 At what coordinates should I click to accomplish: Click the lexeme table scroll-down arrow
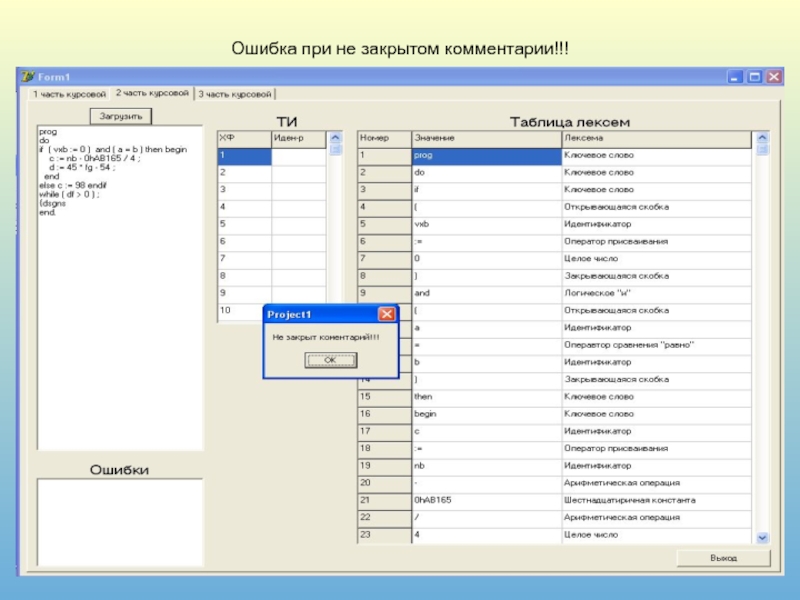pyautogui.click(x=762, y=537)
